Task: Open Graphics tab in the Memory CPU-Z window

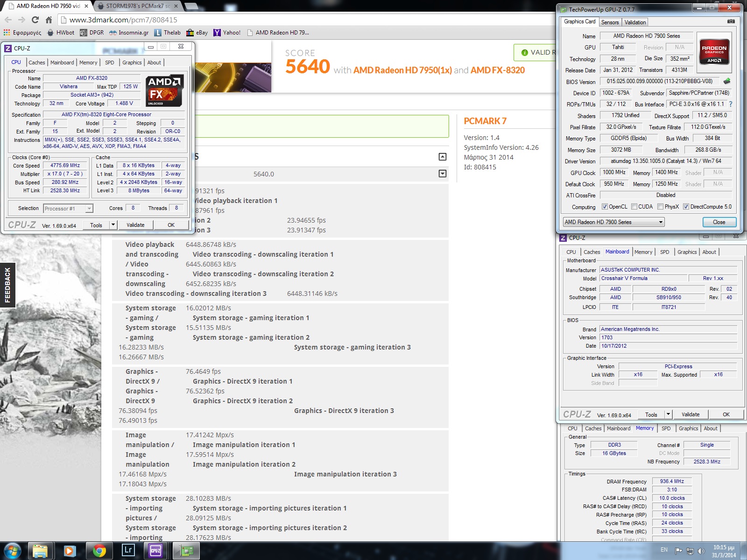Action: tap(689, 428)
